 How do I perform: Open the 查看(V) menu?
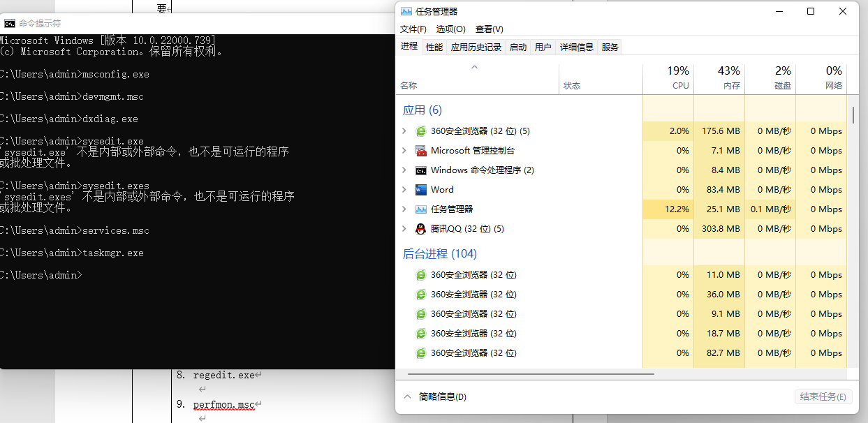(490, 29)
